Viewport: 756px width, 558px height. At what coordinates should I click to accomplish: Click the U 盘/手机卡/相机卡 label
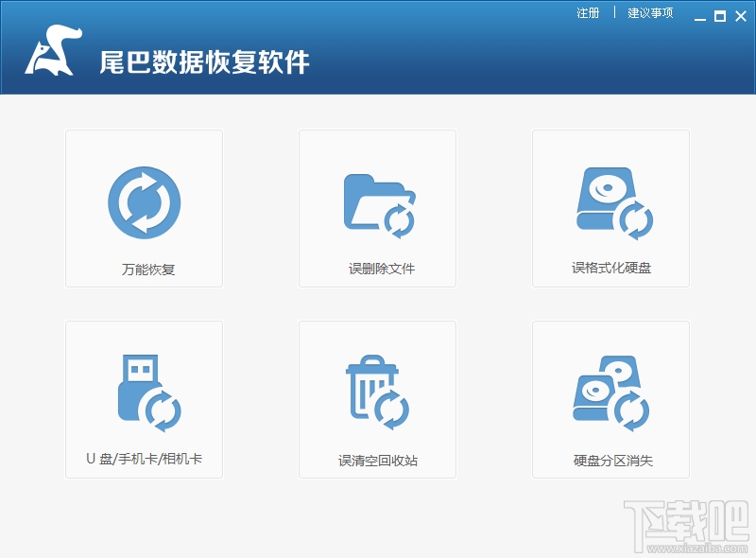144,459
